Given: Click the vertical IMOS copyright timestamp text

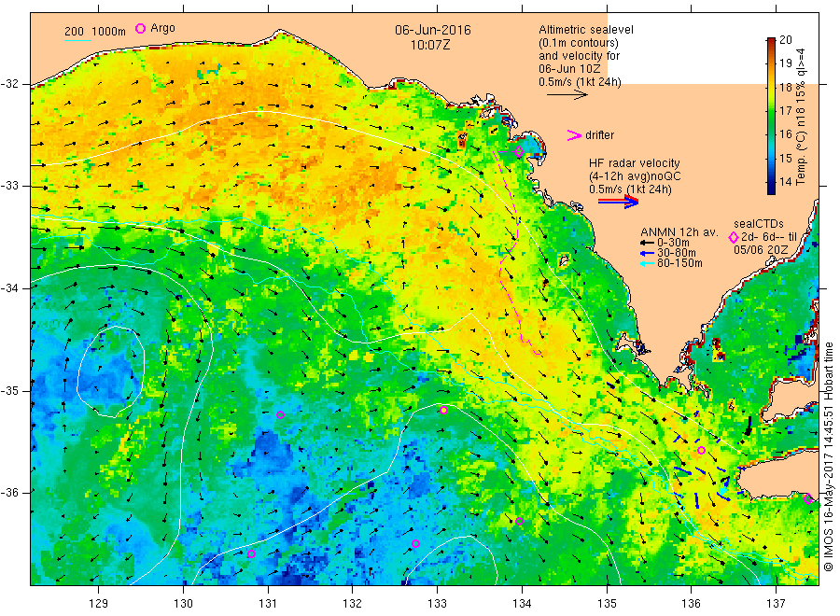Looking at the screenshot, I should point(829,455).
